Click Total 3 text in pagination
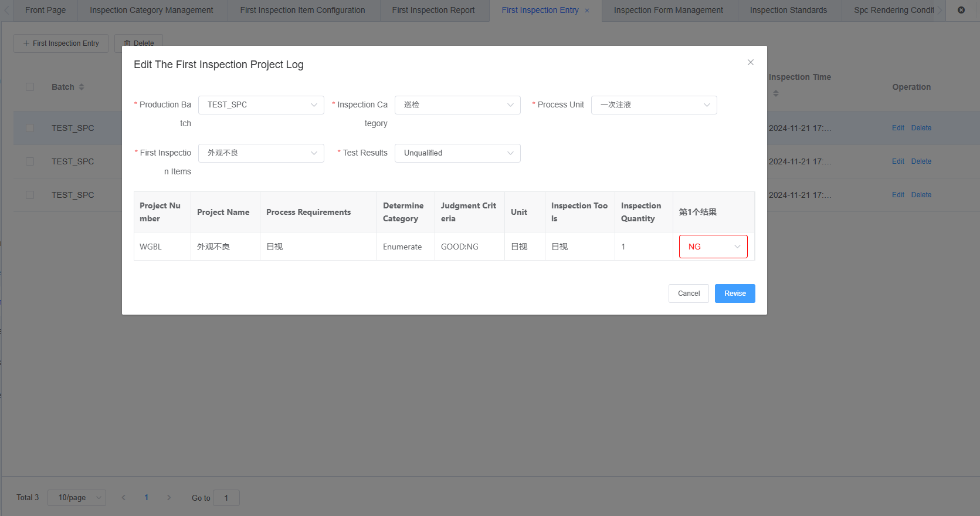Image resolution: width=980 pixels, height=516 pixels. [x=28, y=497]
